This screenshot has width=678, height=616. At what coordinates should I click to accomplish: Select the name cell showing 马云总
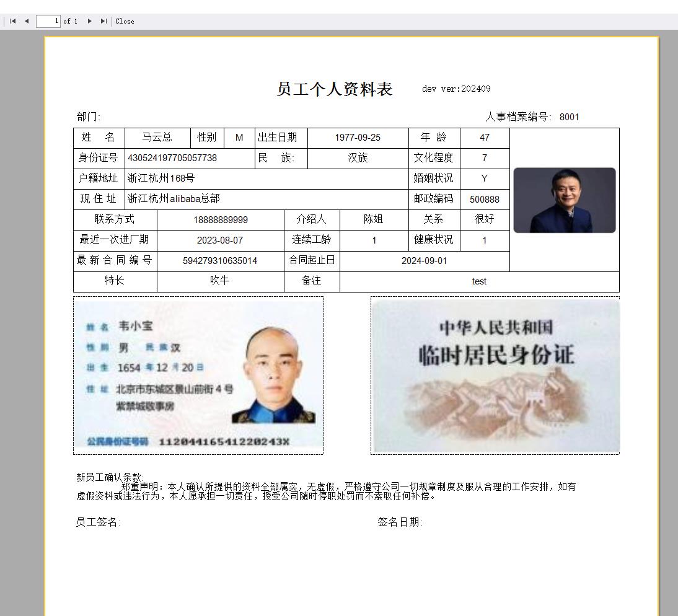[x=158, y=138]
